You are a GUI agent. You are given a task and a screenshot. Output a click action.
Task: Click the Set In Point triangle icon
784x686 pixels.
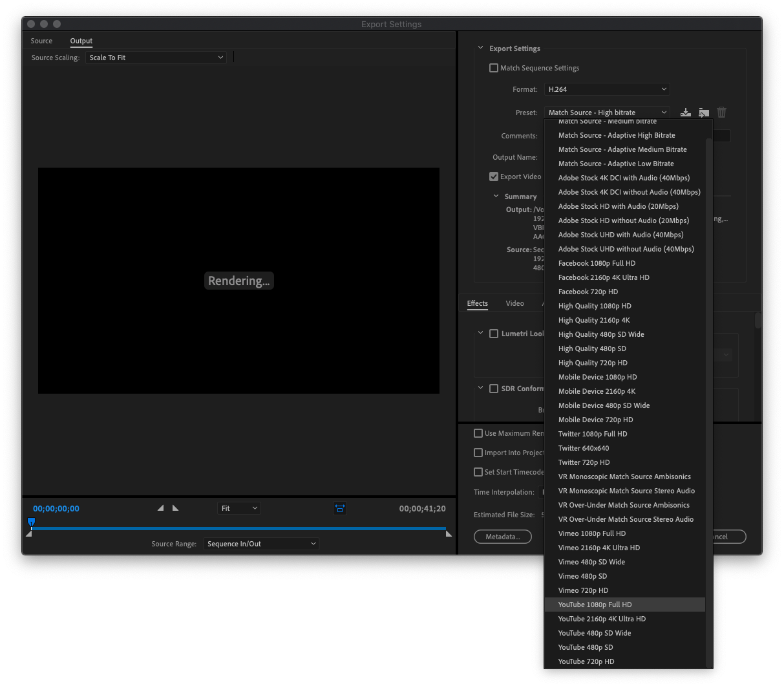click(x=161, y=508)
